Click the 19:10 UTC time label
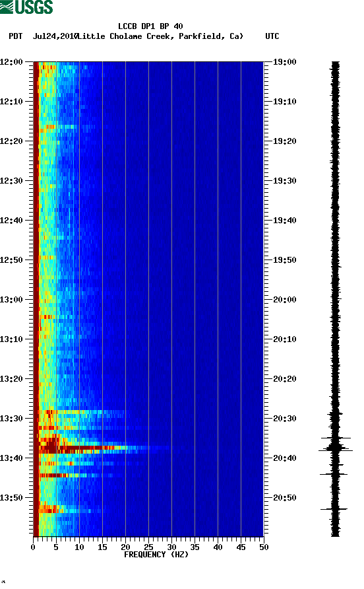 284,102
